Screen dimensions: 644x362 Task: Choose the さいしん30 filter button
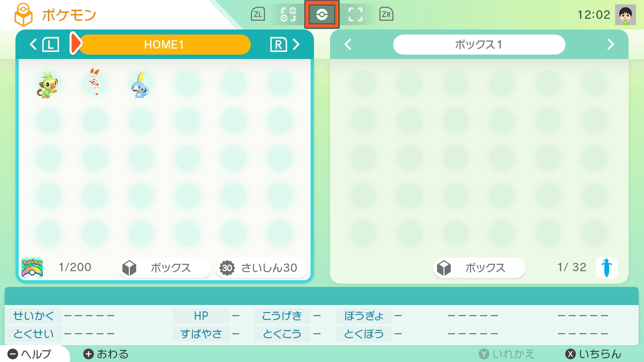[x=262, y=268]
